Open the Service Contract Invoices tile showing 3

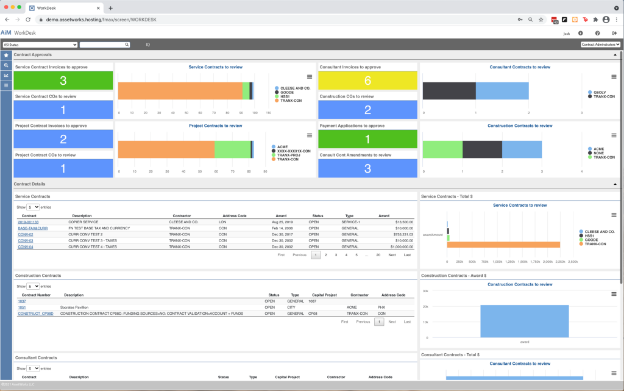(63, 81)
